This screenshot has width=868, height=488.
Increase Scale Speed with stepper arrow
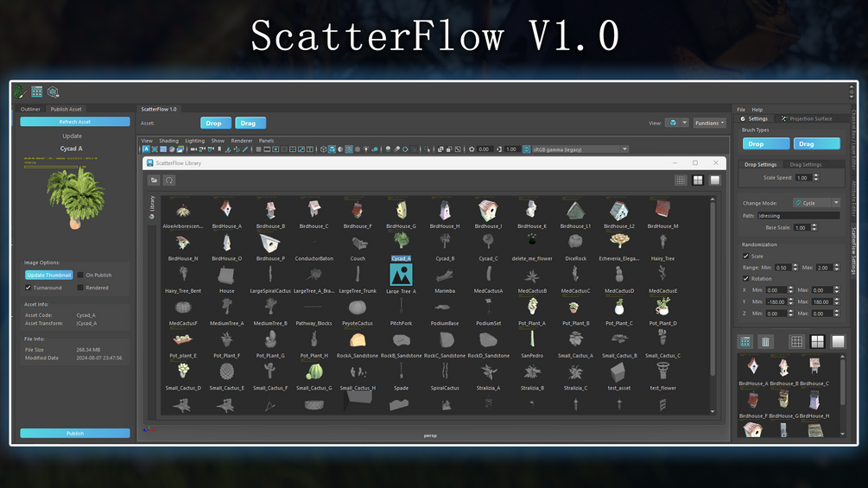click(x=816, y=176)
